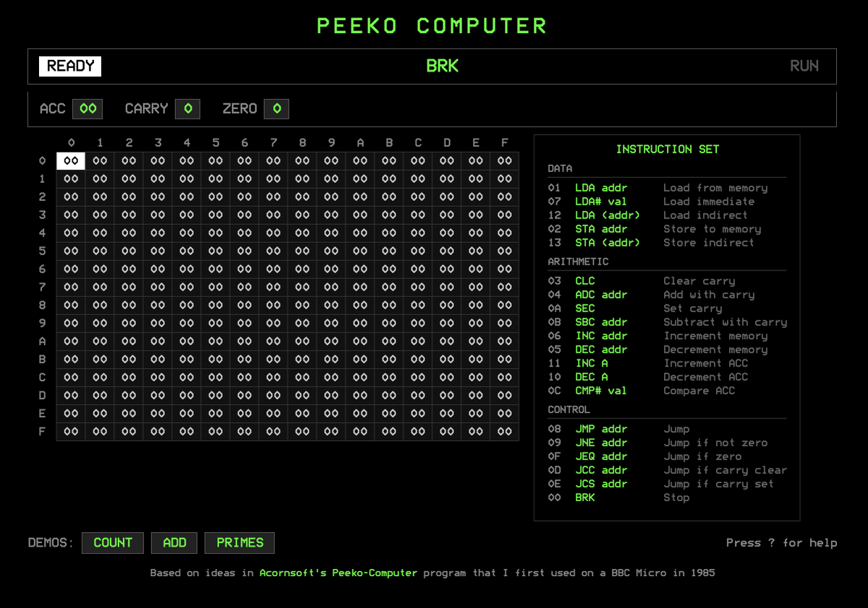Click row header 'C' beside memory grid
Screen dimensions: 868x608
coord(43,377)
